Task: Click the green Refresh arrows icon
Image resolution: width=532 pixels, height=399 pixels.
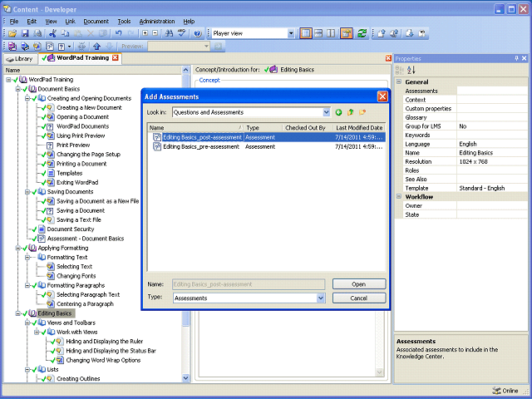Action: tap(362, 33)
